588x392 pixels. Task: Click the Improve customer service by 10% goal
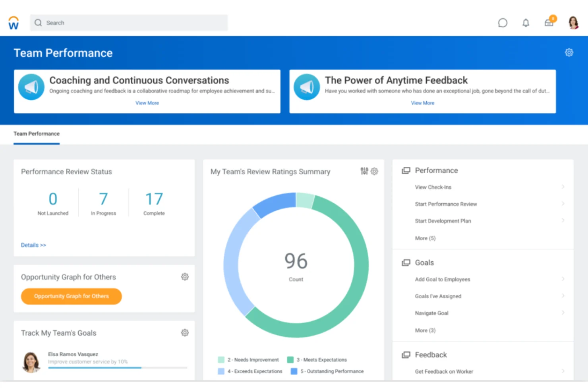click(88, 362)
